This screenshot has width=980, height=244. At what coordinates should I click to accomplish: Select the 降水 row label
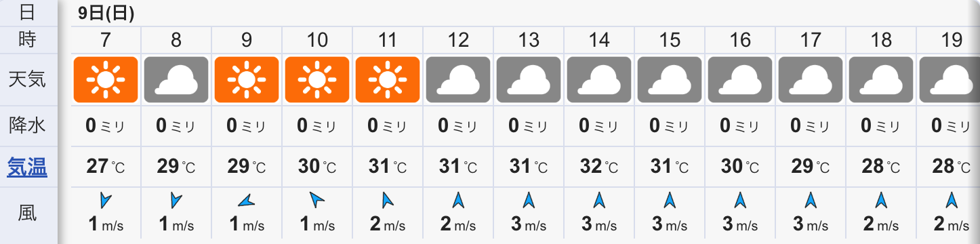(x=27, y=125)
